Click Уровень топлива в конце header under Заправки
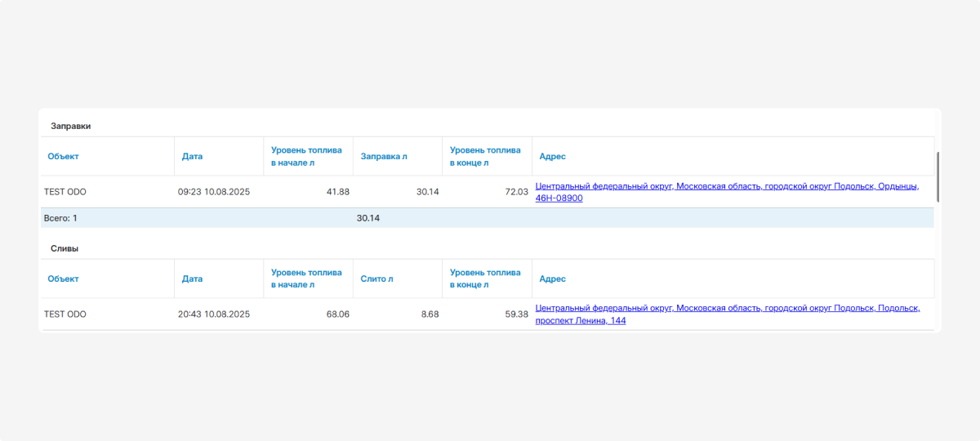Viewport: 980px width, 441px height. (485, 156)
